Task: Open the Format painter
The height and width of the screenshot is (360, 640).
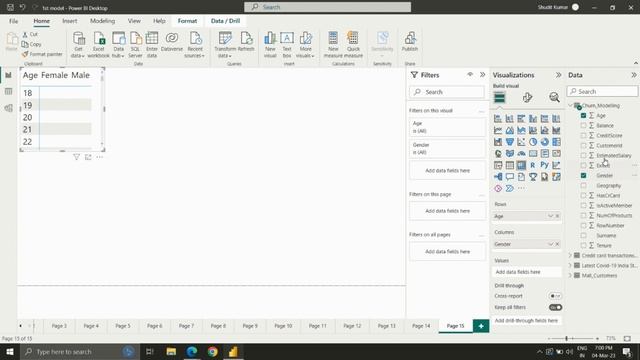Action: point(42,54)
